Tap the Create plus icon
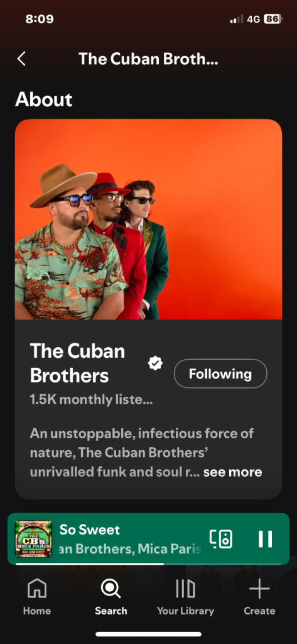Image resolution: width=297 pixels, height=644 pixels. coord(259,590)
